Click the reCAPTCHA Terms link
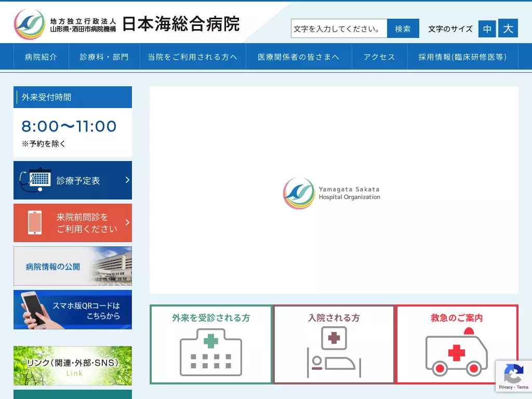Viewport: 532px width, 399px height. tap(523, 387)
